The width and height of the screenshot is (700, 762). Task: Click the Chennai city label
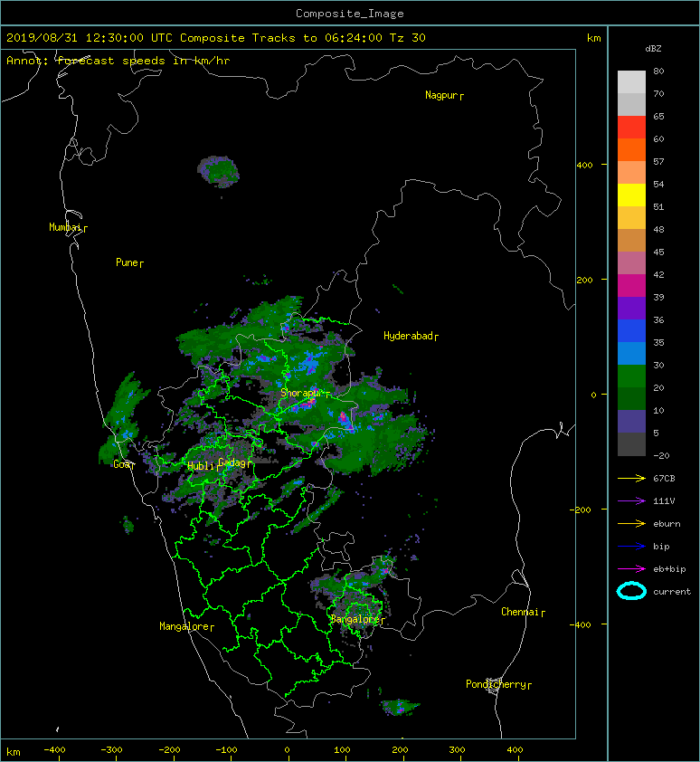click(520, 612)
